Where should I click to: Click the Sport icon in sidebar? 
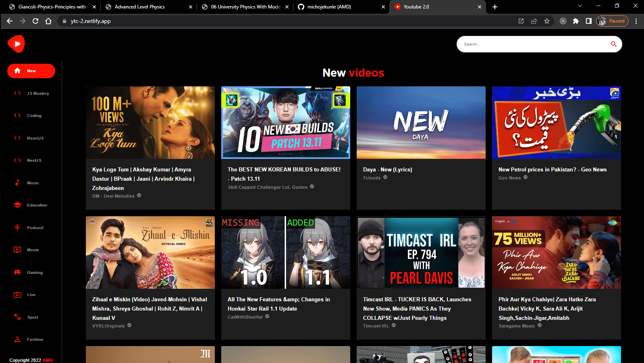pyautogui.click(x=17, y=317)
